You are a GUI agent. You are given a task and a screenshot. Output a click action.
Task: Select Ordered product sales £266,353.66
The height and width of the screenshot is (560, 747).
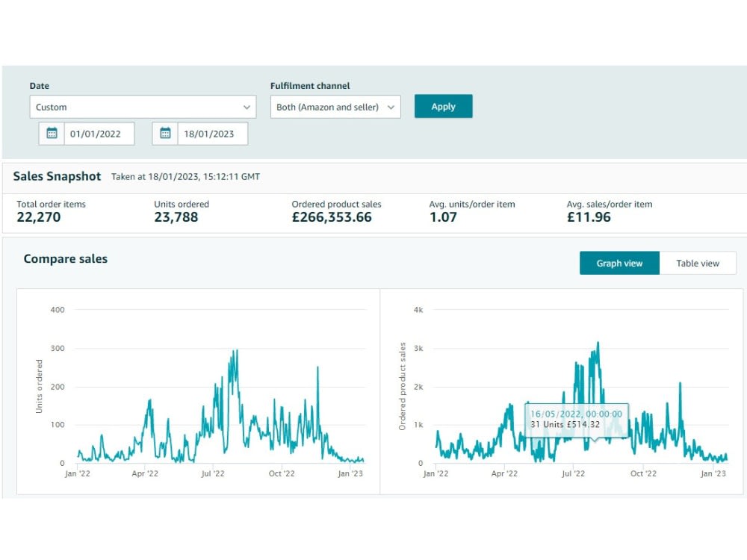point(332,217)
